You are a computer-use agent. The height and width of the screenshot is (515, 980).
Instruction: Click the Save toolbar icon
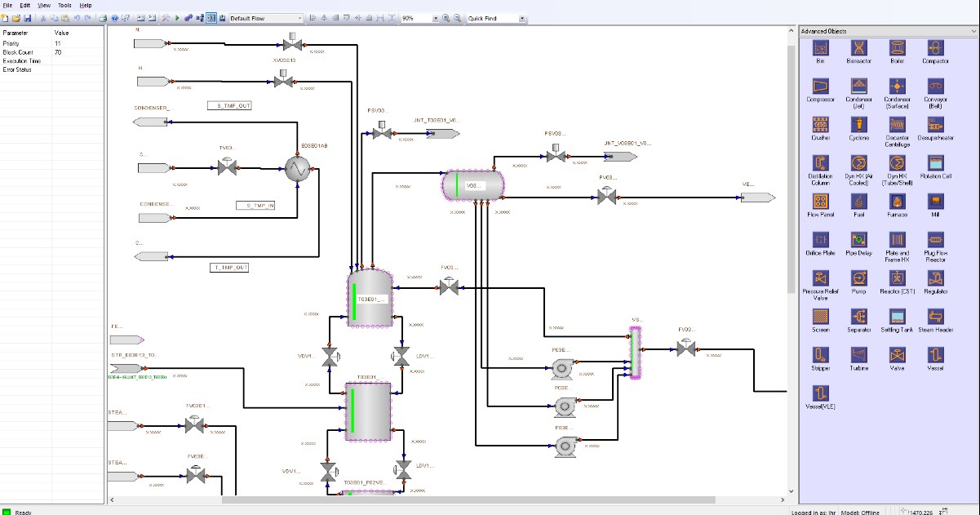click(27, 18)
